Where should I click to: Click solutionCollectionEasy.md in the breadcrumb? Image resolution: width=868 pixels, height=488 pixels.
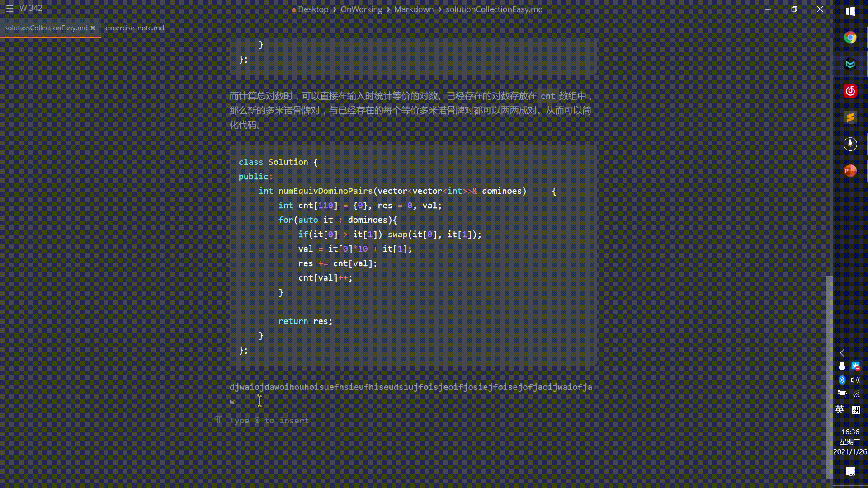(x=494, y=9)
